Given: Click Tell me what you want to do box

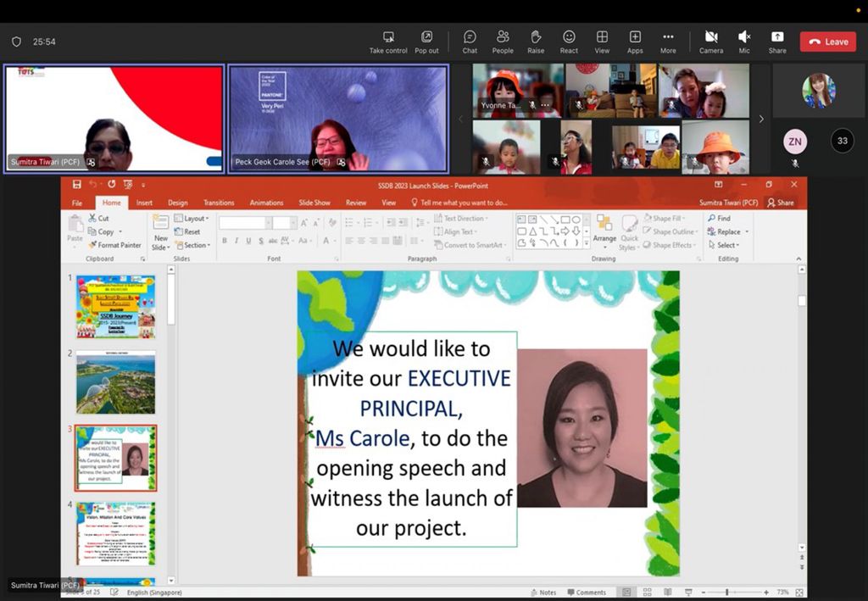Looking at the screenshot, I should tap(459, 203).
